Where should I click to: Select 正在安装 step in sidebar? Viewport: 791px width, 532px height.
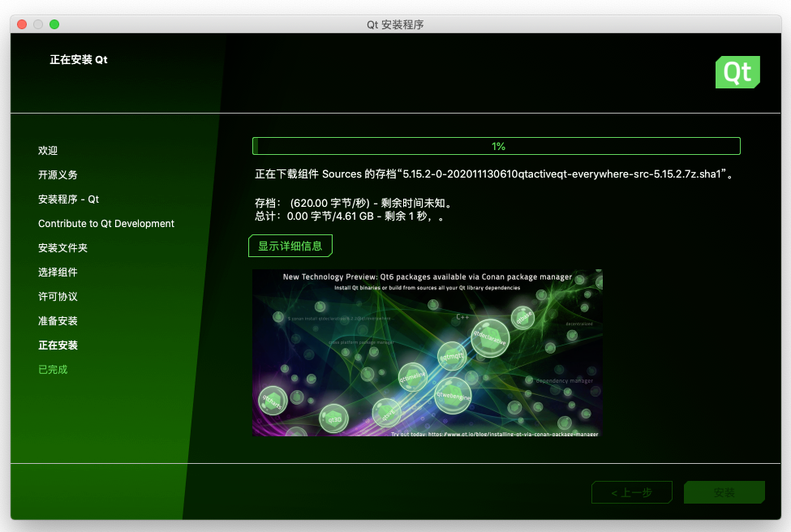pyautogui.click(x=58, y=345)
